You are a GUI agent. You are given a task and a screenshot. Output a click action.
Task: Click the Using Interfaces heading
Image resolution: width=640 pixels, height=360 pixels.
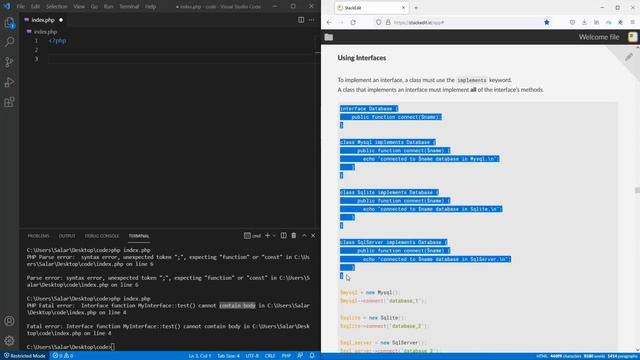[362, 58]
